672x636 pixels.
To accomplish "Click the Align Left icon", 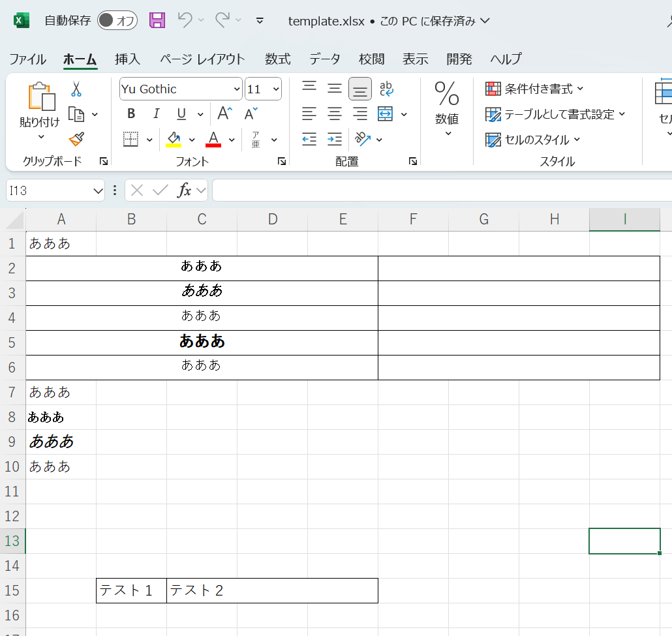I will tap(309, 114).
